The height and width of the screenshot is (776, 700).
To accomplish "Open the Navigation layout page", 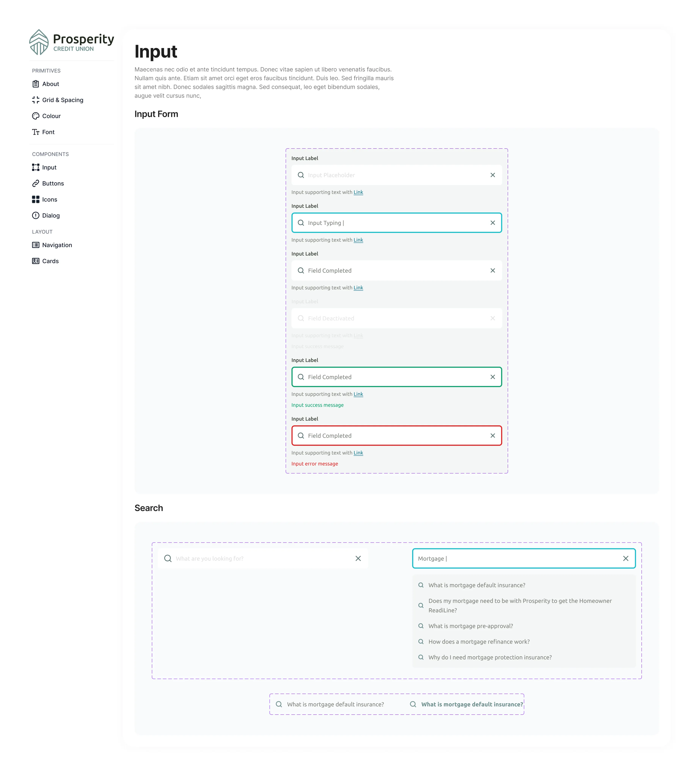I will [x=57, y=245].
